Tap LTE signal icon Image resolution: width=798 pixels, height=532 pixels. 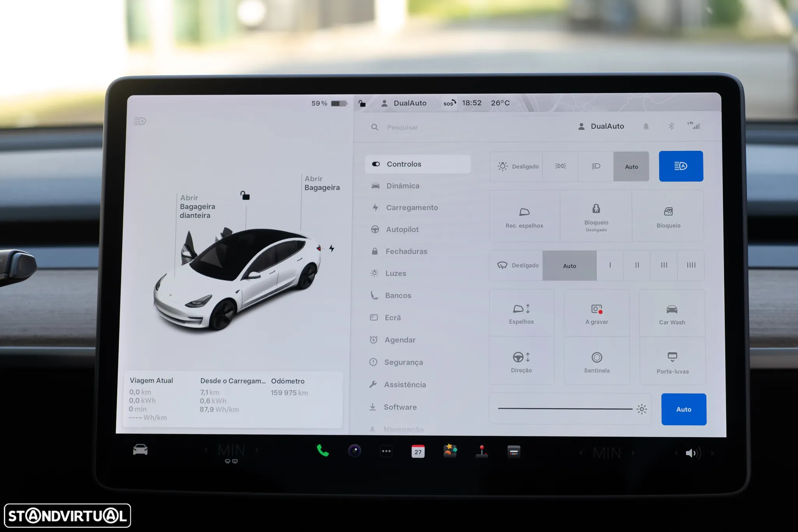point(694,125)
